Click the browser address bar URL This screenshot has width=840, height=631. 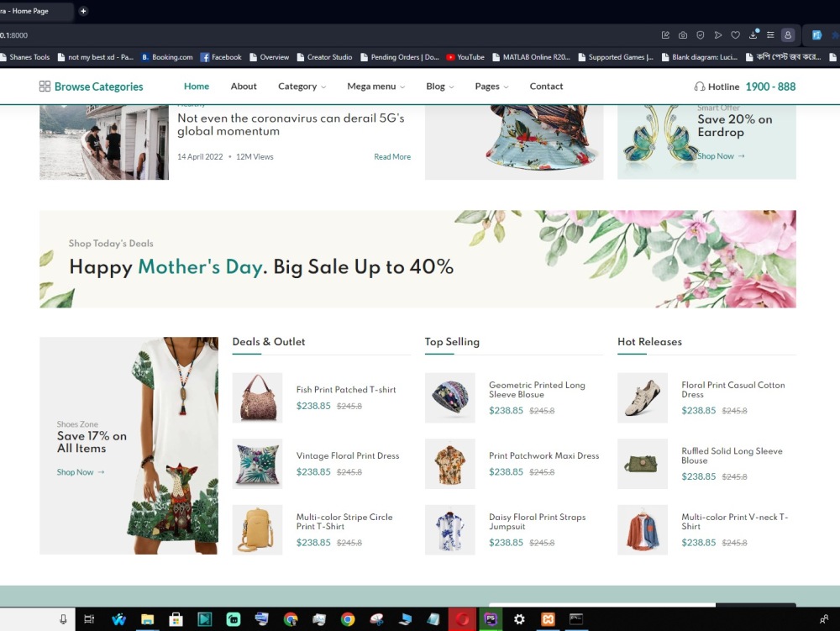coord(14,35)
